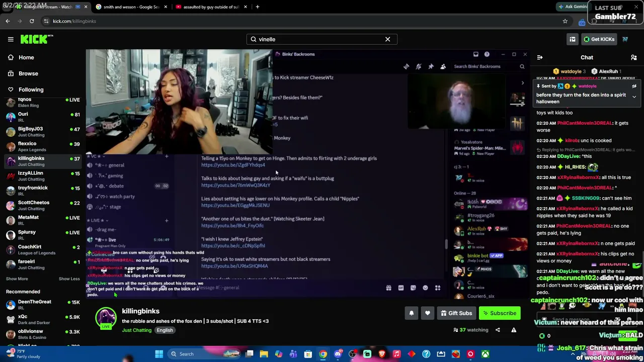Open a new browser tab
Image resolution: width=644 pixels, height=362 pixels.
click(x=257, y=7)
